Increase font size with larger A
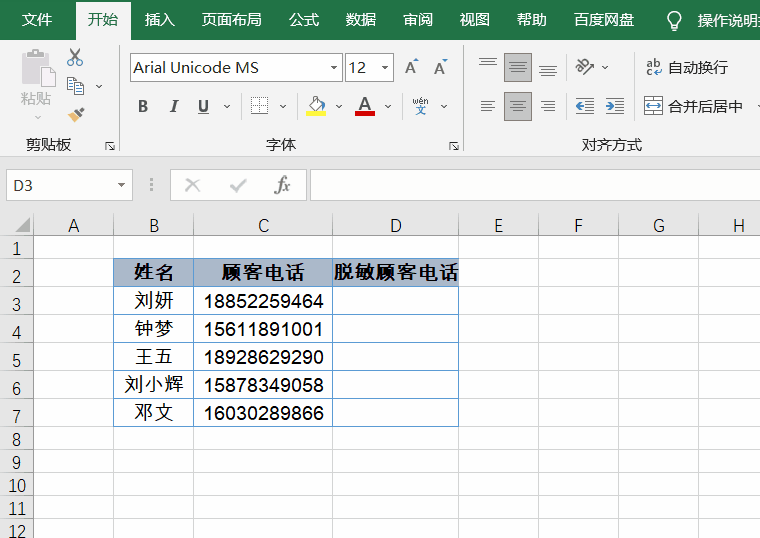This screenshot has width=760, height=538. click(x=412, y=67)
